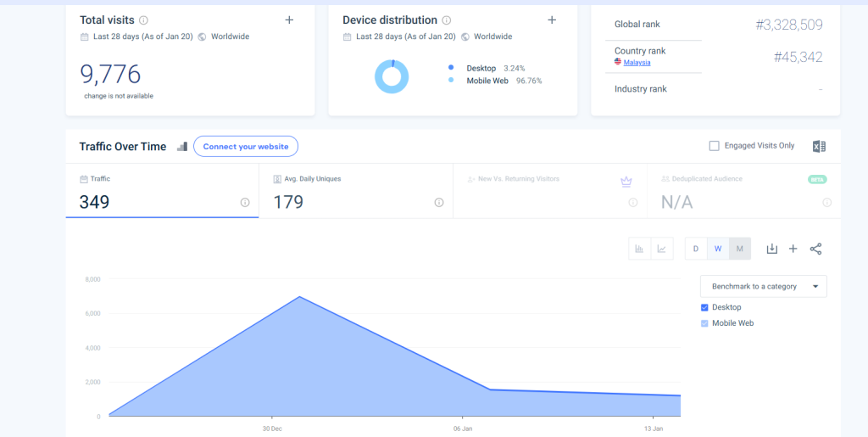Switch chart to line graph view
Image resolution: width=868 pixels, height=437 pixels.
(661, 249)
